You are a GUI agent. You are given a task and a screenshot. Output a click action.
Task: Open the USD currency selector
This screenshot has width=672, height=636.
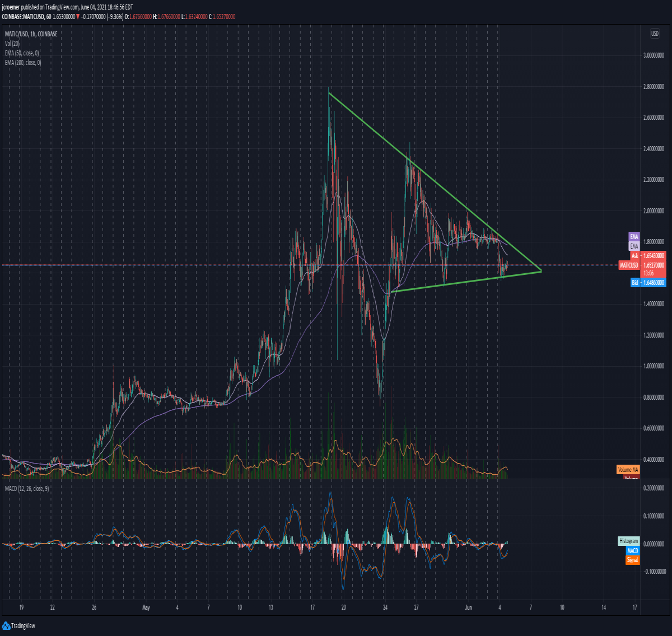pyautogui.click(x=655, y=34)
